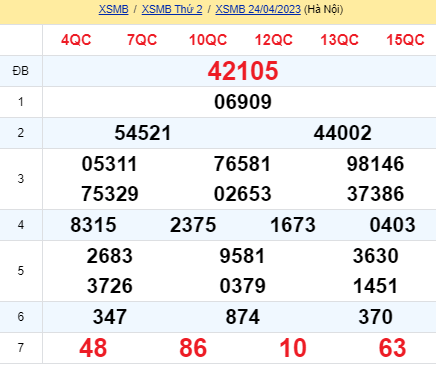Select first prize number 06909

pyautogui.click(x=243, y=102)
